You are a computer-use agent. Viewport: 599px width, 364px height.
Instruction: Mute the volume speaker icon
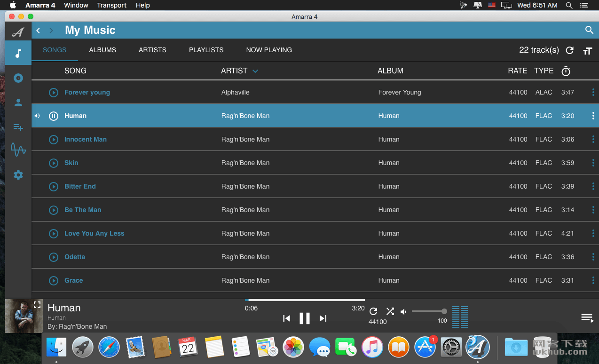pos(403,311)
